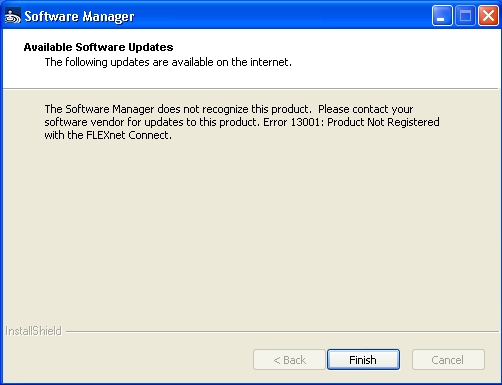Click the Error 13001 text
This screenshot has width=502, height=385.
[293, 122]
